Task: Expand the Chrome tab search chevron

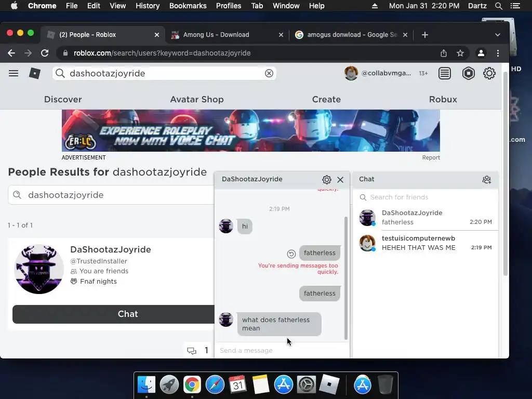Action: coord(497,35)
